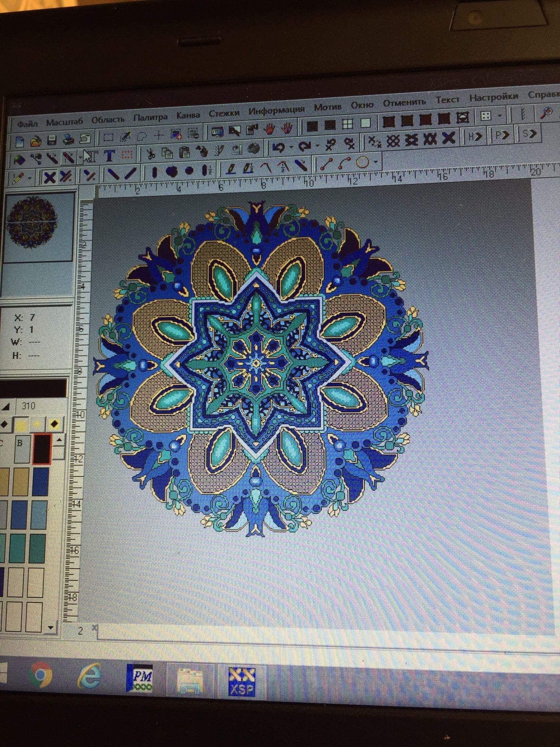This screenshot has height=747, width=560.
Task: Open the Область menu
Action: coord(108,120)
